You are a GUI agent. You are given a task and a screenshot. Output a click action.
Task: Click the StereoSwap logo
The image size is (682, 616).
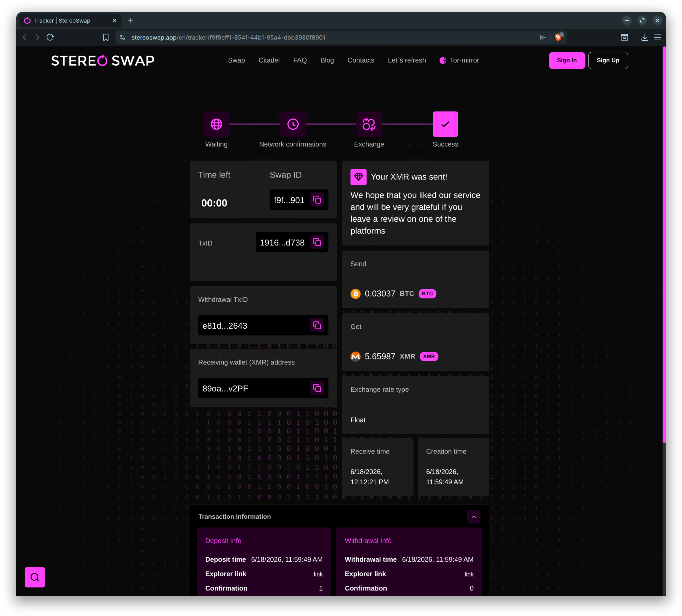(x=103, y=61)
